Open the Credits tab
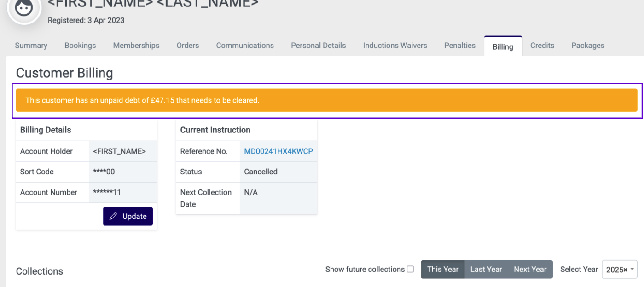 click(542, 46)
